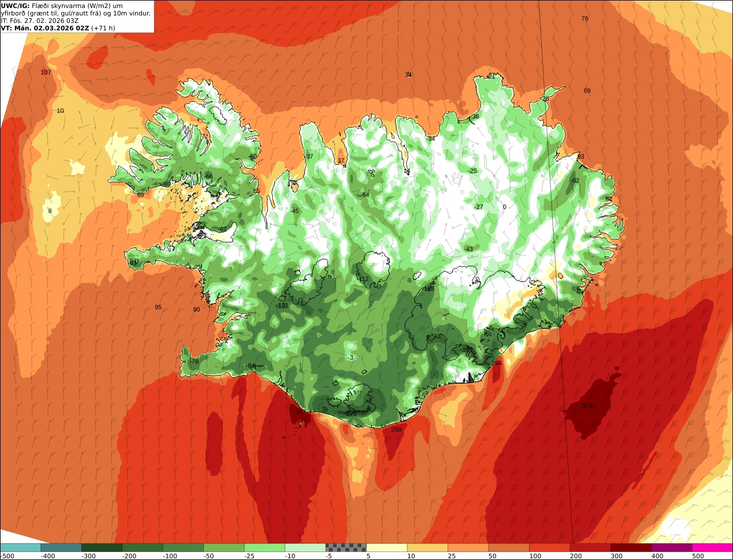
Task: Click the "319" value in the dark red area
Action: pyautogui.click(x=587, y=405)
